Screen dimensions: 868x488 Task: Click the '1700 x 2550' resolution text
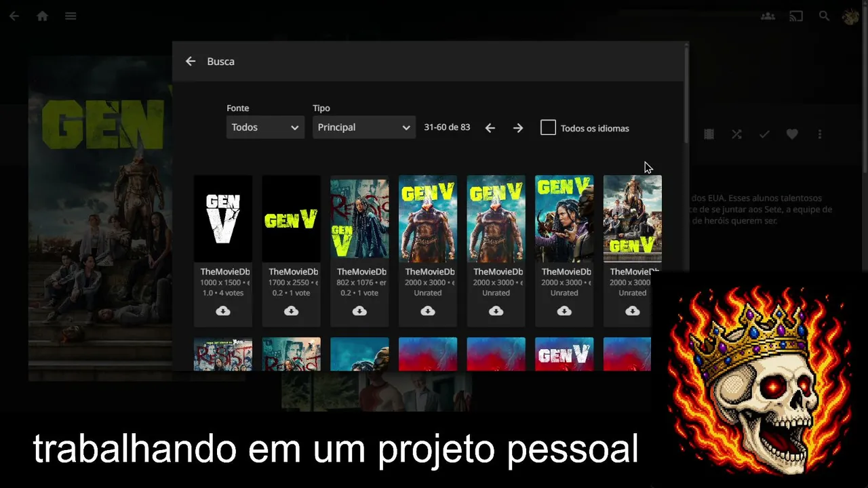[290, 283]
